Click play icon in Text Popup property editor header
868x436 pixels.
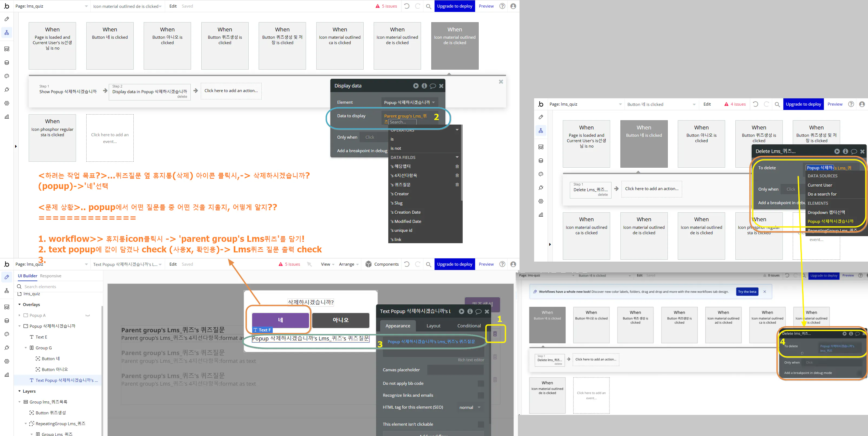click(461, 311)
